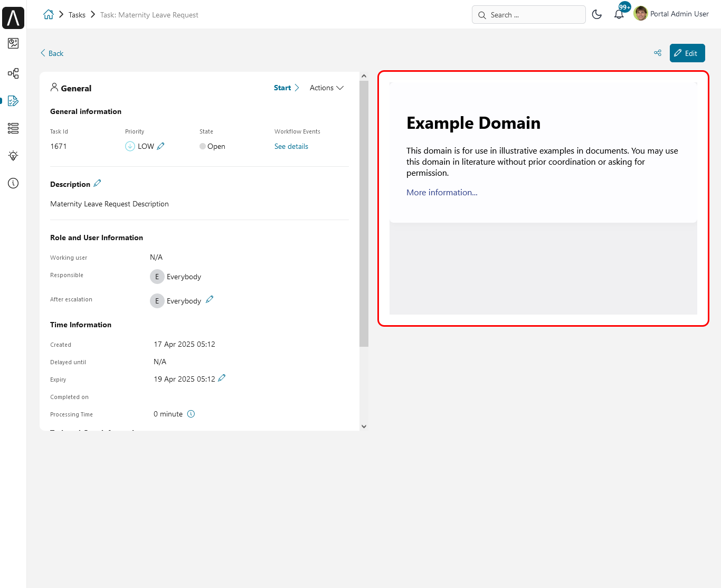Click the Search input field
Screen dimensions: 721x588
[528, 15]
